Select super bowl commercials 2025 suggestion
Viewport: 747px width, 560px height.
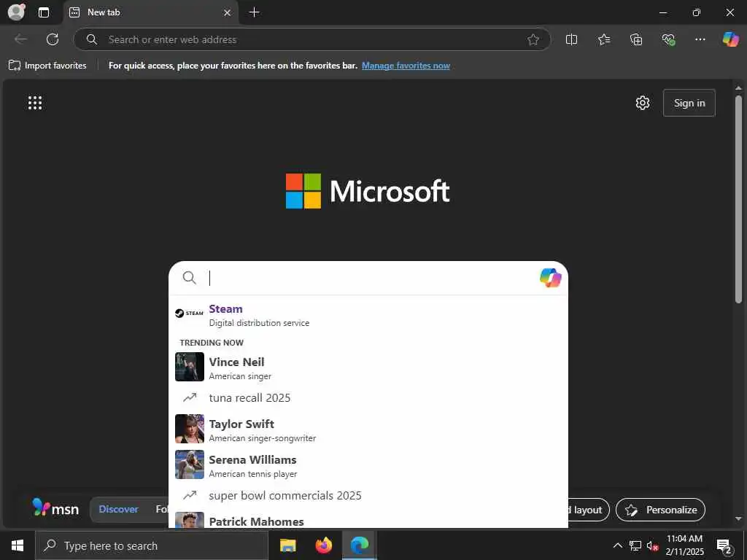(368, 496)
